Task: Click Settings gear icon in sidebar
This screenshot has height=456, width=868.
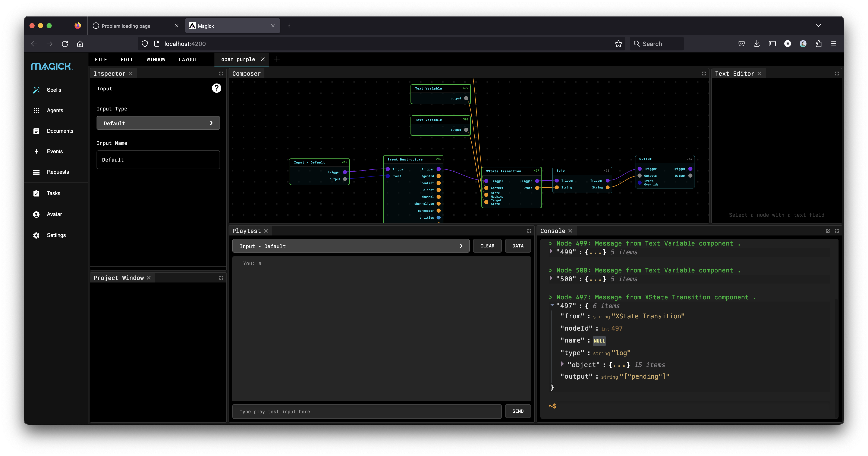Action: (36, 235)
